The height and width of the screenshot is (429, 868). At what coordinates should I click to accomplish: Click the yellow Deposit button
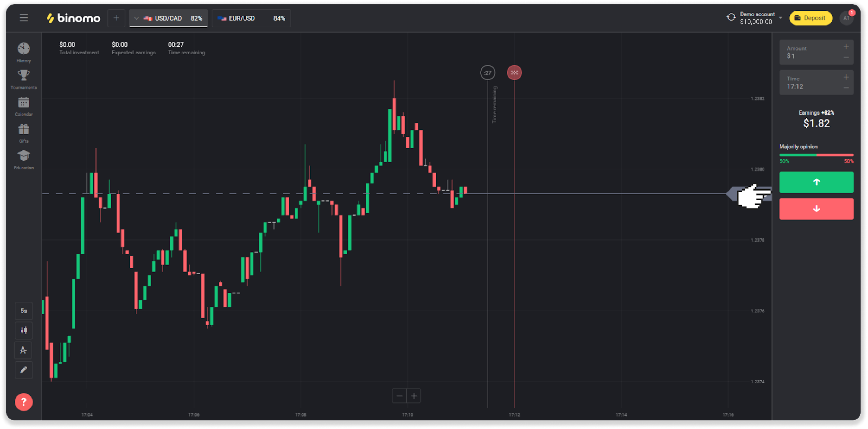coord(810,18)
